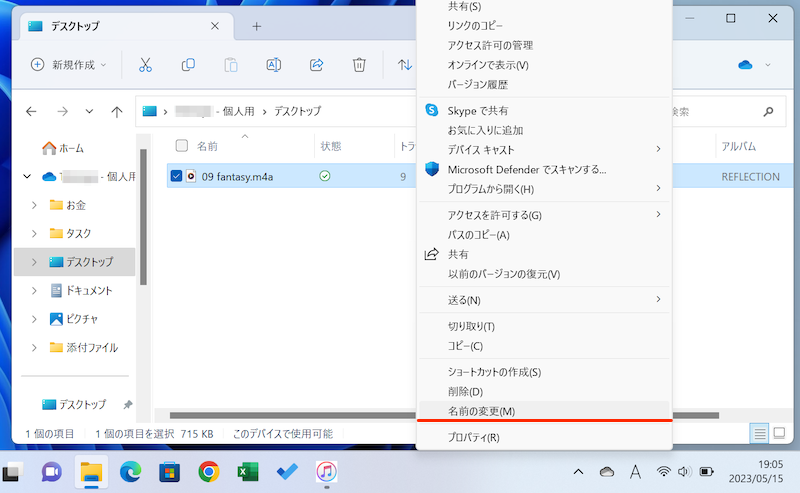The image size is (800, 493).
Task: Open iTunes from the taskbar
Action: coord(325,471)
